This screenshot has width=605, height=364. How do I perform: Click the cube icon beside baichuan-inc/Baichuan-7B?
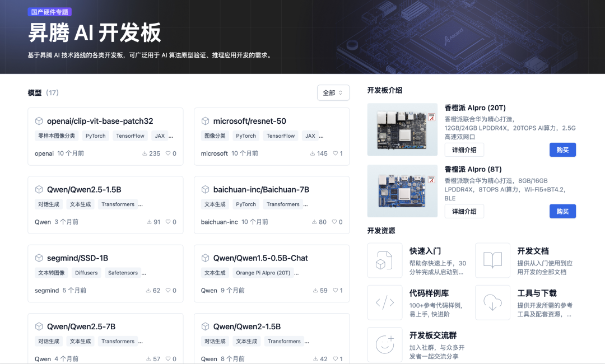point(205,189)
